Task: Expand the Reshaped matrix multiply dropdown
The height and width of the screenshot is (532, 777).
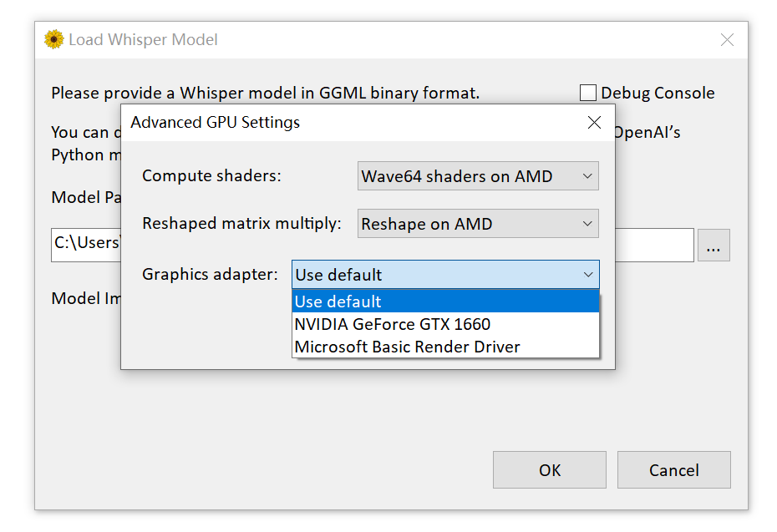Action: [478, 224]
